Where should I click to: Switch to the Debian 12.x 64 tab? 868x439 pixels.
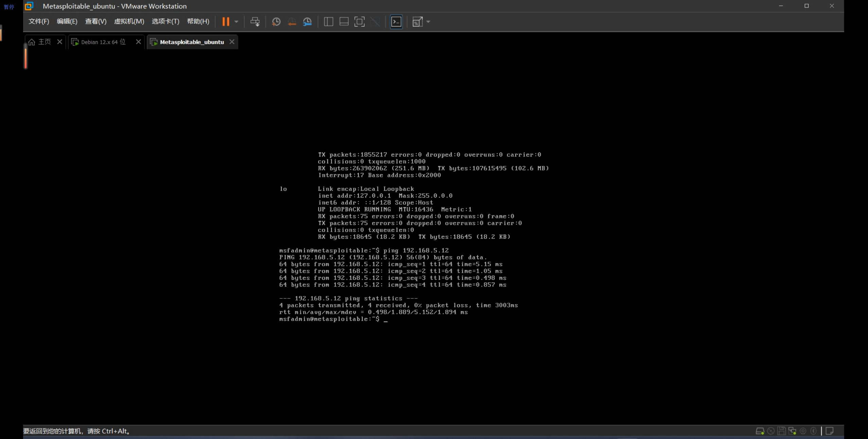click(103, 42)
